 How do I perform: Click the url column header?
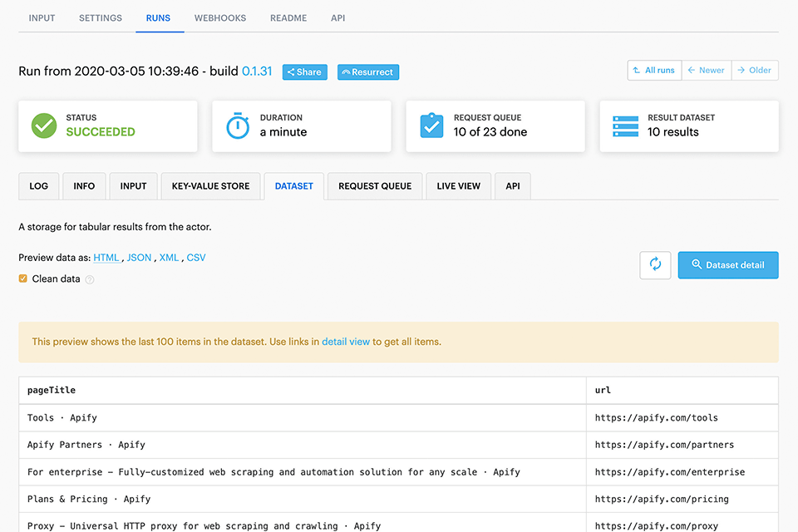pos(682,391)
